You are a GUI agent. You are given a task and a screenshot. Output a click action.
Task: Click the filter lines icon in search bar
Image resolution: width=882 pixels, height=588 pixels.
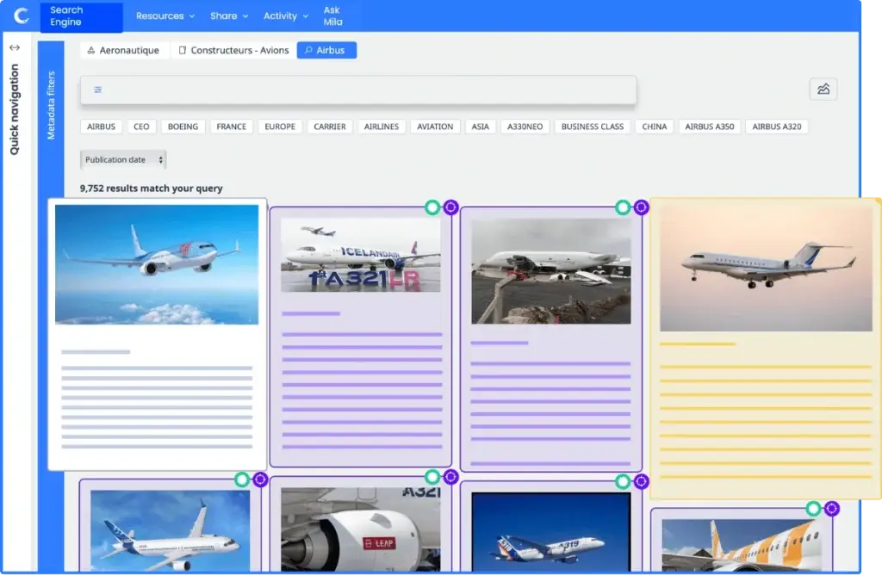pyautogui.click(x=98, y=90)
